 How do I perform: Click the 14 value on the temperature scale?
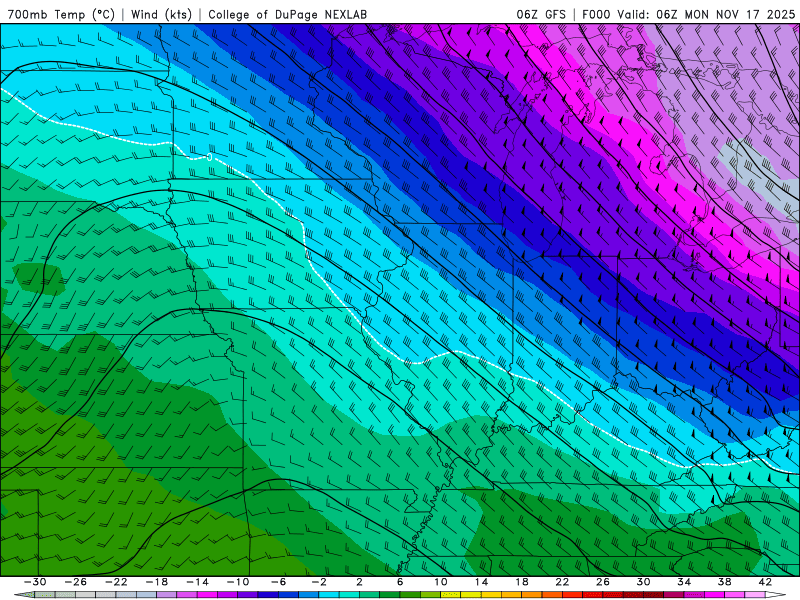pyautogui.click(x=481, y=582)
